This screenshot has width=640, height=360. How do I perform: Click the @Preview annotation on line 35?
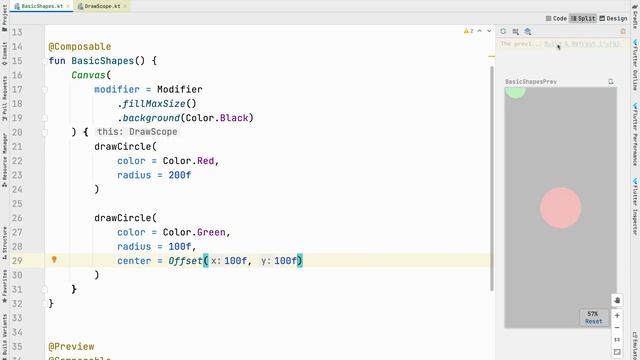71,347
